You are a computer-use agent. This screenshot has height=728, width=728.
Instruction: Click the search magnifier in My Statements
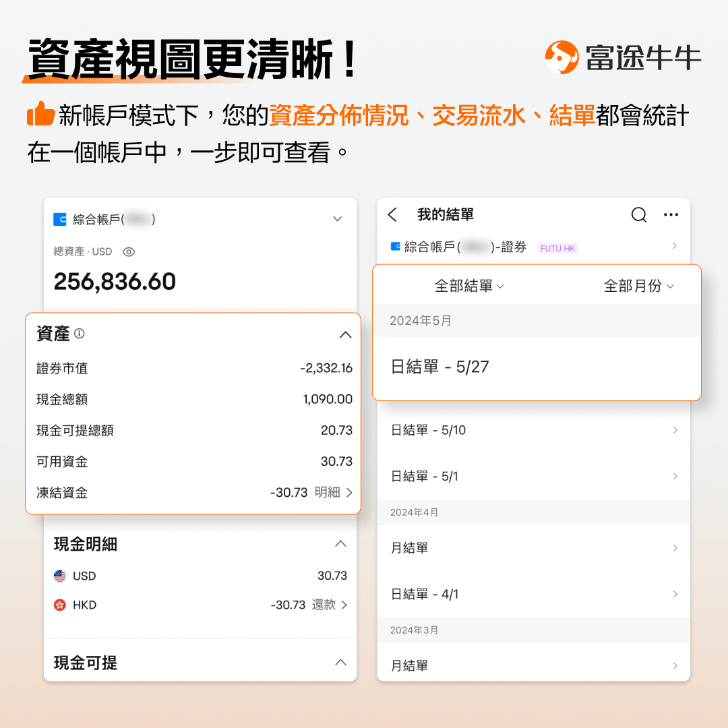638,215
